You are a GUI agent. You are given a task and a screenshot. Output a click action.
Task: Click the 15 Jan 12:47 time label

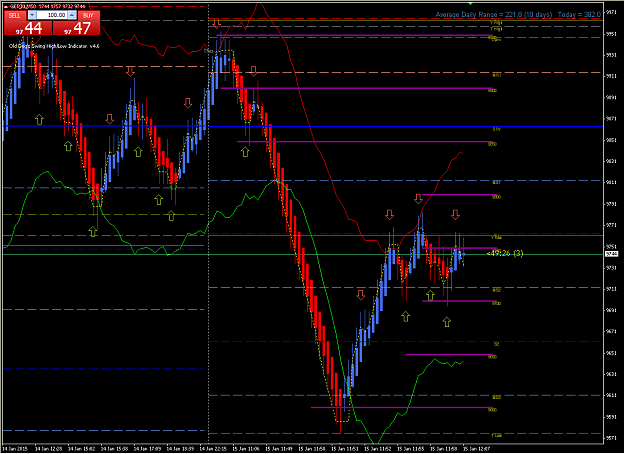coord(476,449)
